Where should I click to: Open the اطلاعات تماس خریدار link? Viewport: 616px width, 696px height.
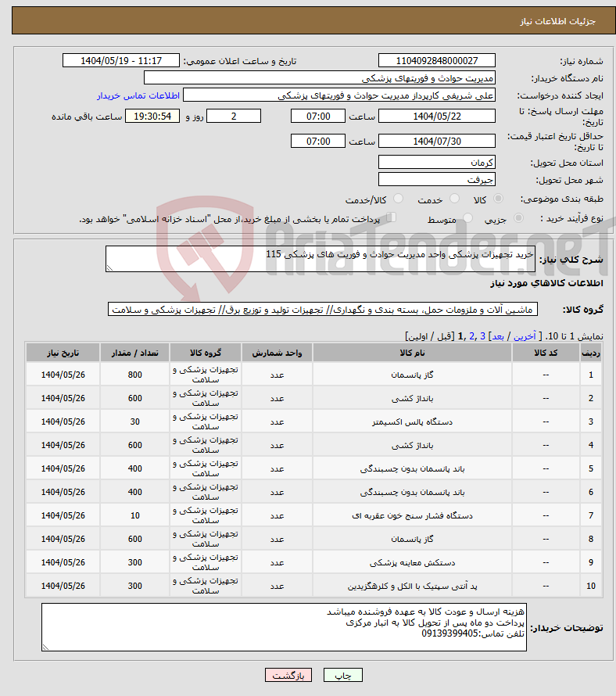pyautogui.click(x=138, y=95)
